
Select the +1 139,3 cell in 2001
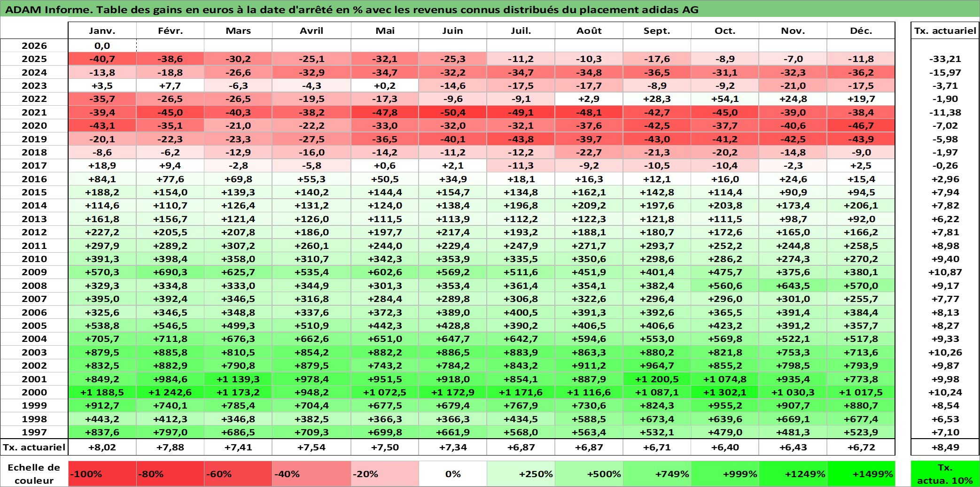point(238,379)
